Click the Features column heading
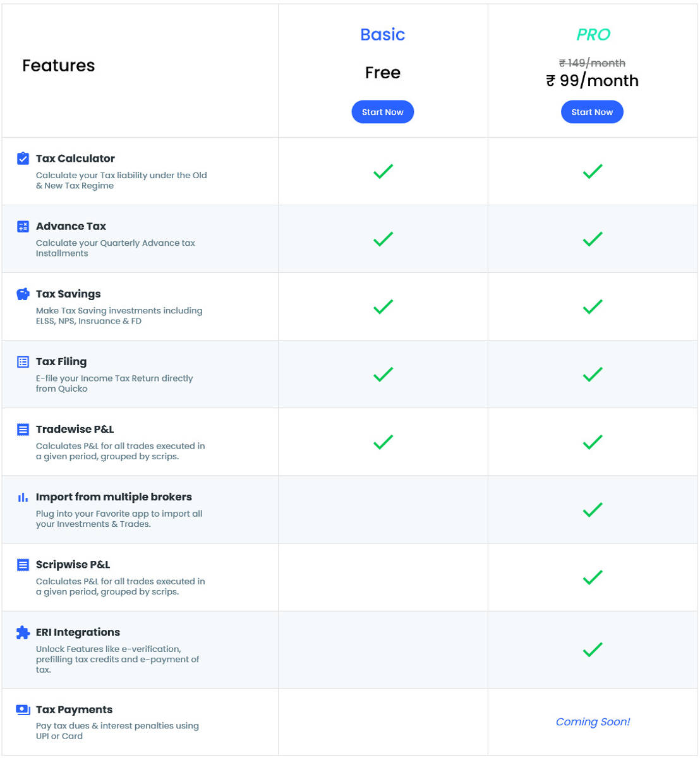Viewport: 700px width, 760px height. pyautogui.click(x=58, y=66)
